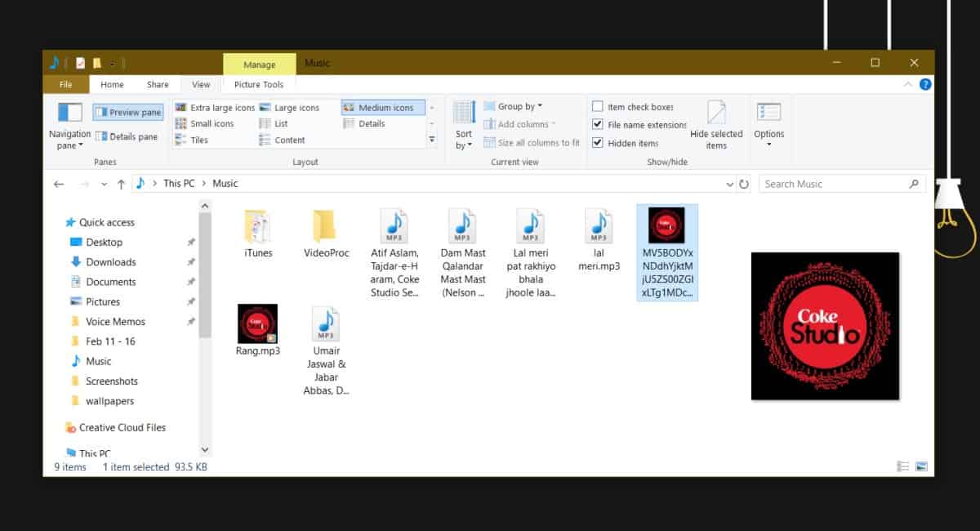Open the Group by dropdown
Viewport: 980px width, 531px height.
pyautogui.click(x=514, y=106)
